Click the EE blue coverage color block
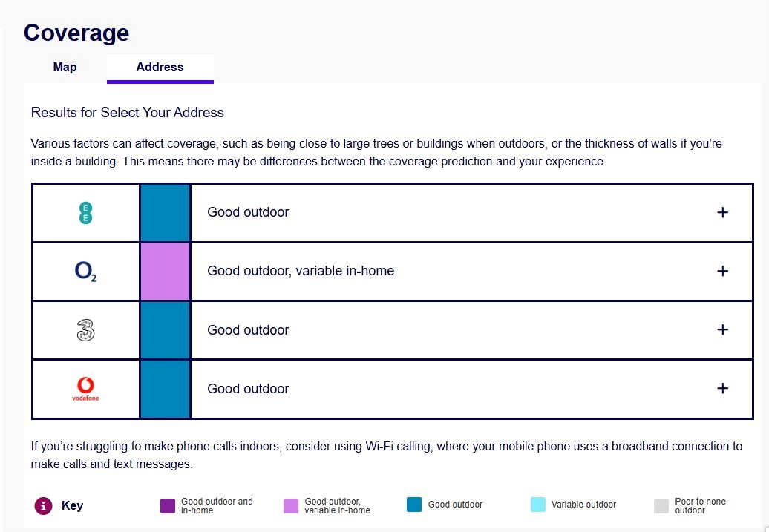769x532 pixels. point(165,213)
